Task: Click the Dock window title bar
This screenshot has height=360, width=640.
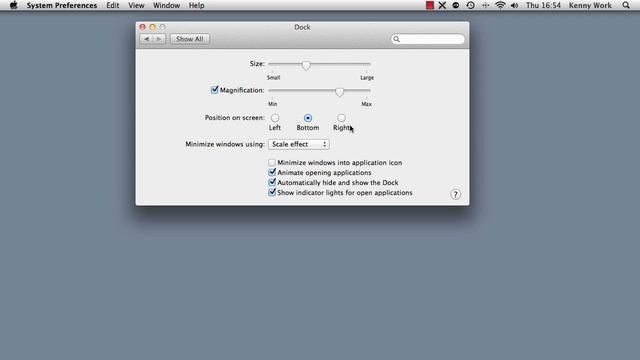Action: click(302, 27)
